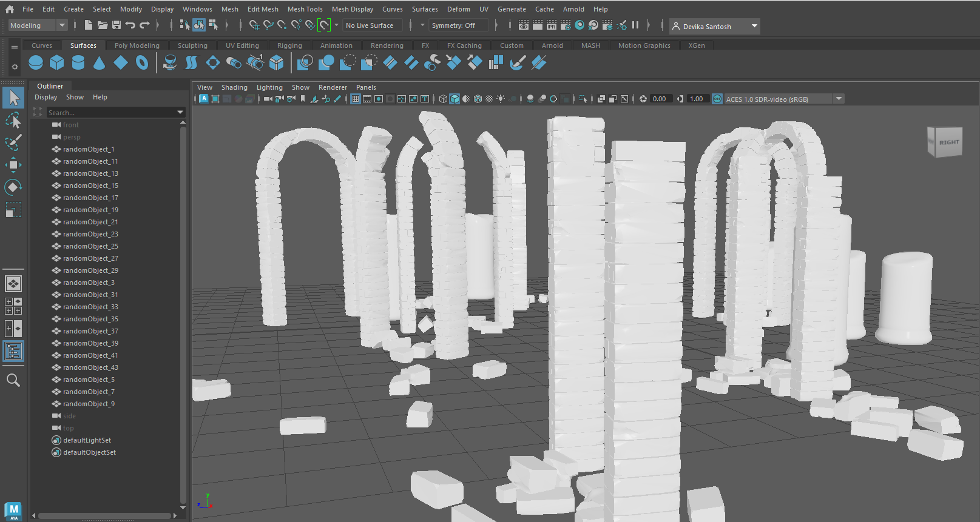The height and width of the screenshot is (522, 980).
Task: Click the NURBS cylinder shelf icon
Action: coord(78,62)
